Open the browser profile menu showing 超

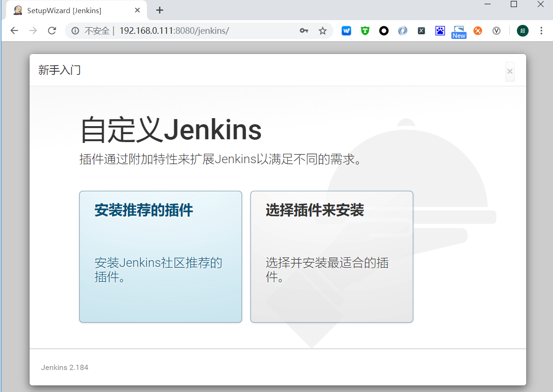[x=523, y=30]
